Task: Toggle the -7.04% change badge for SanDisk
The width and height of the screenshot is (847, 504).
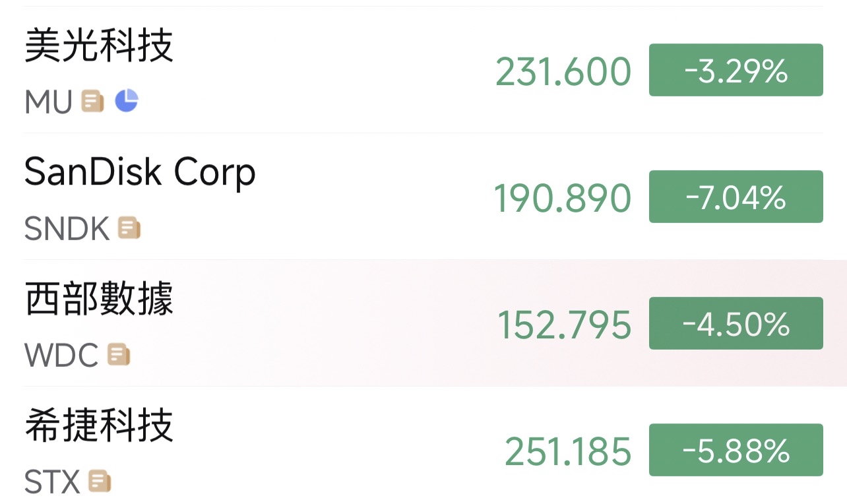Action: [736, 197]
